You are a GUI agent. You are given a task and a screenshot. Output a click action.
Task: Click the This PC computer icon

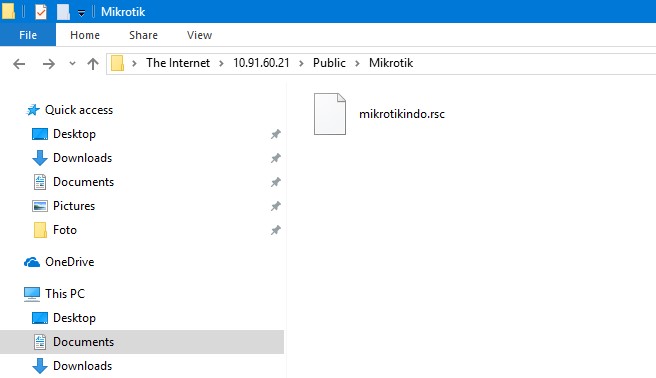click(x=32, y=294)
